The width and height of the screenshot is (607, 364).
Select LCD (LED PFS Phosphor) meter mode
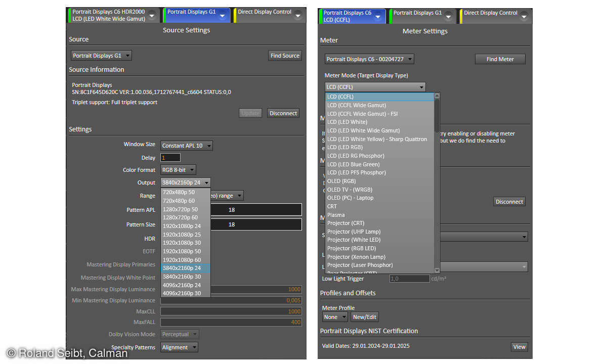(379, 172)
